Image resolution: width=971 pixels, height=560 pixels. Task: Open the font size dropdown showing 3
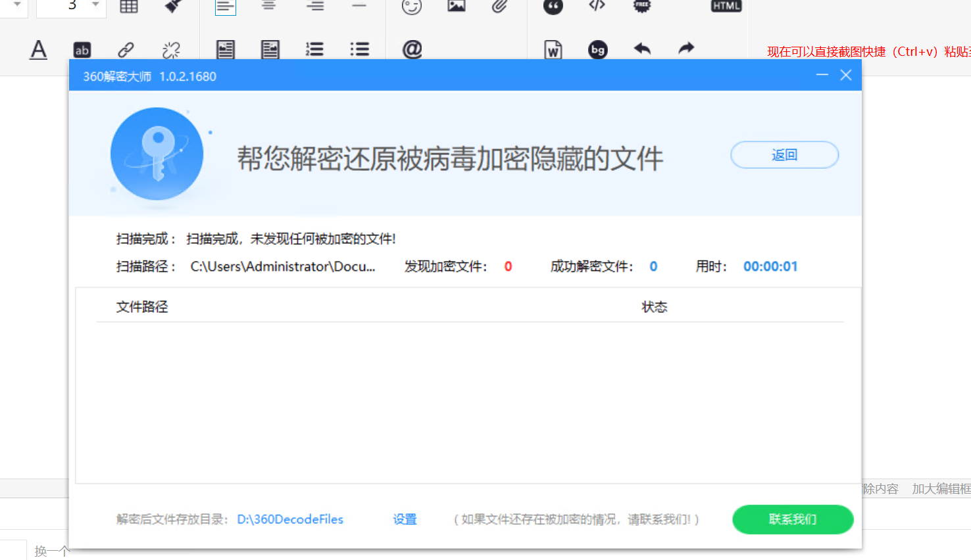(95, 5)
